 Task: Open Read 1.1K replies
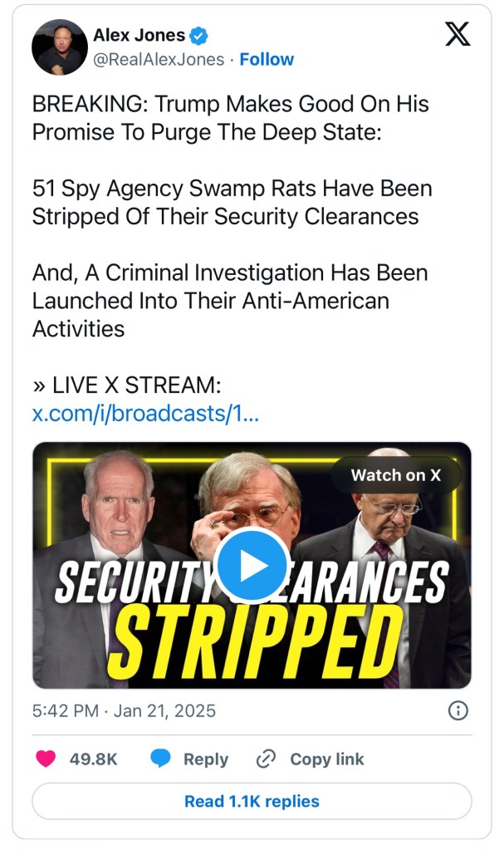click(x=252, y=801)
